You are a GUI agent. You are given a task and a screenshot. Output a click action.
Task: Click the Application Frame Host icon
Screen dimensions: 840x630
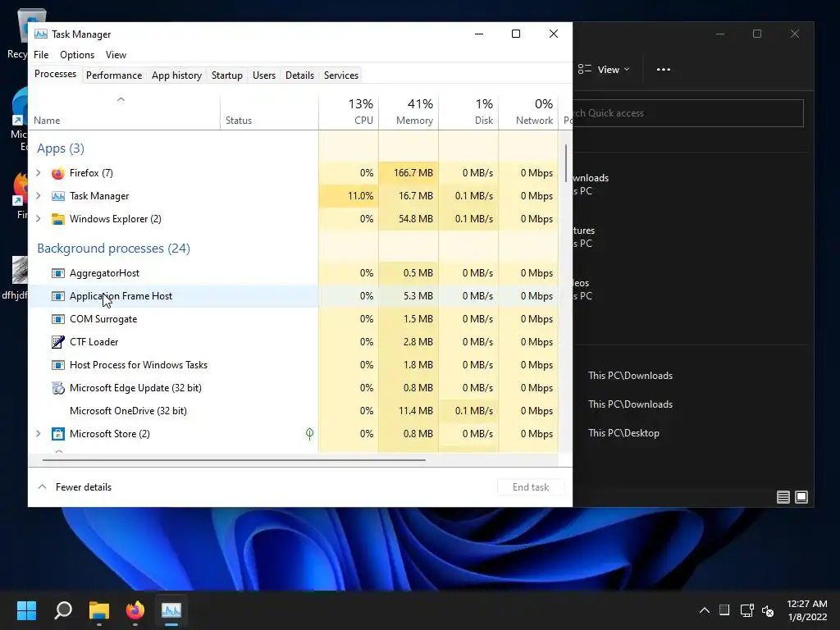(x=58, y=296)
